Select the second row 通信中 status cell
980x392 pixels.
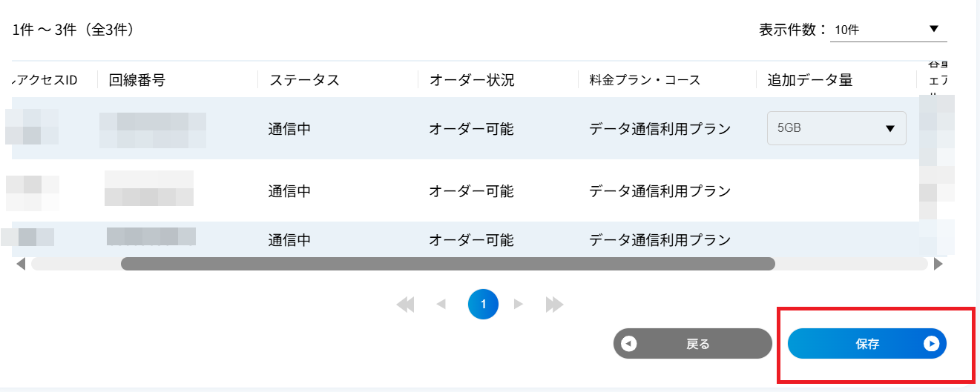pyautogui.click(x=289, y=191)
